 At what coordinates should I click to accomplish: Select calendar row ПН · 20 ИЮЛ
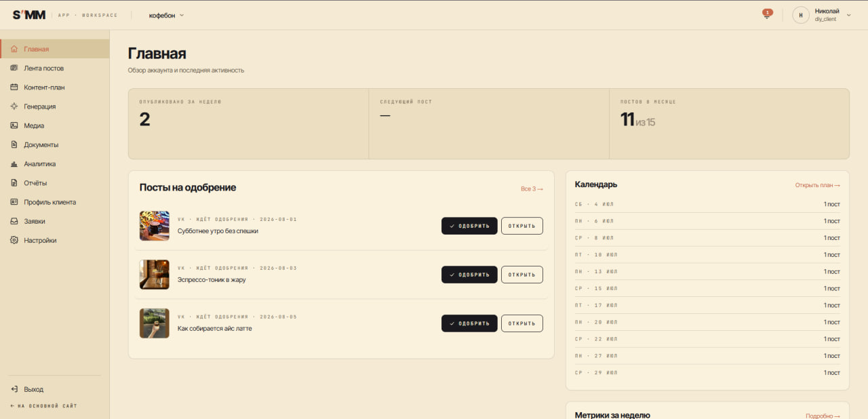(x=707, y=322)
